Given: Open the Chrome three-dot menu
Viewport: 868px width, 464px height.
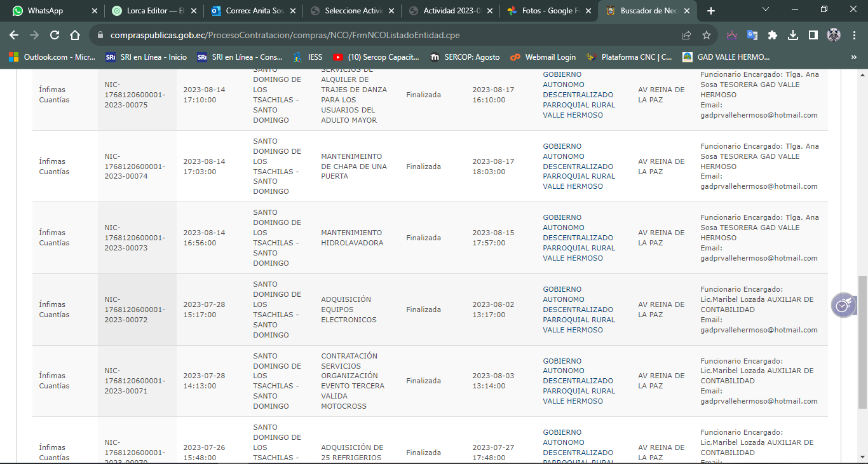Looking at the screenshot, I should pyautogui.click(x=853, y=36).
